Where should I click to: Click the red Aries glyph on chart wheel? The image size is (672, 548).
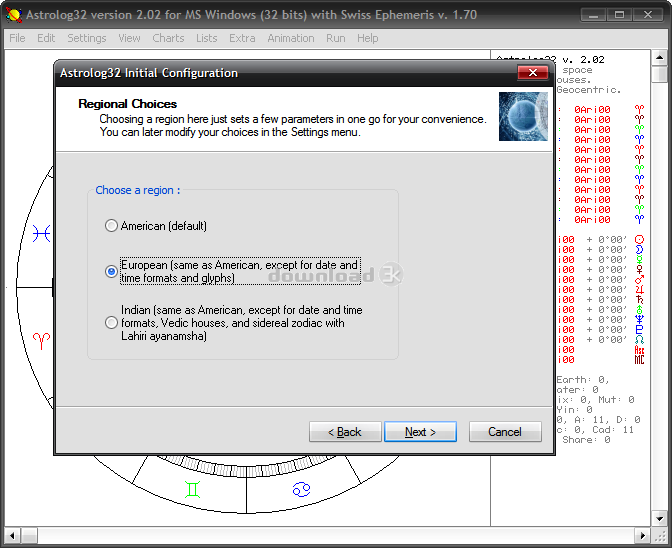tap(42, 341)
